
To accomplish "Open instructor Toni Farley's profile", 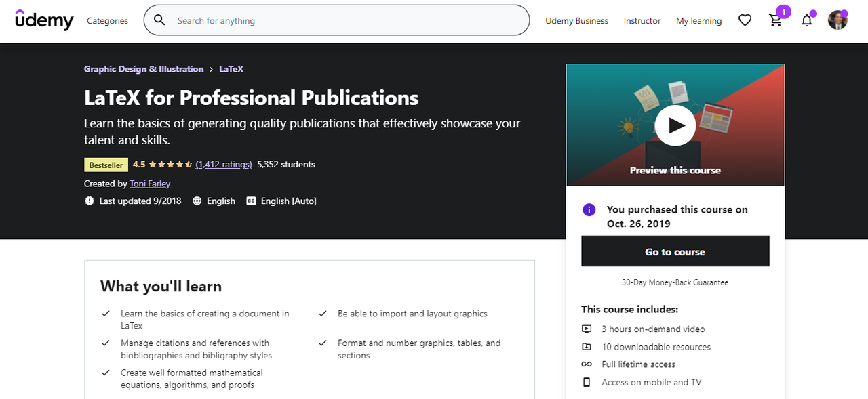I will click(150, 184).
